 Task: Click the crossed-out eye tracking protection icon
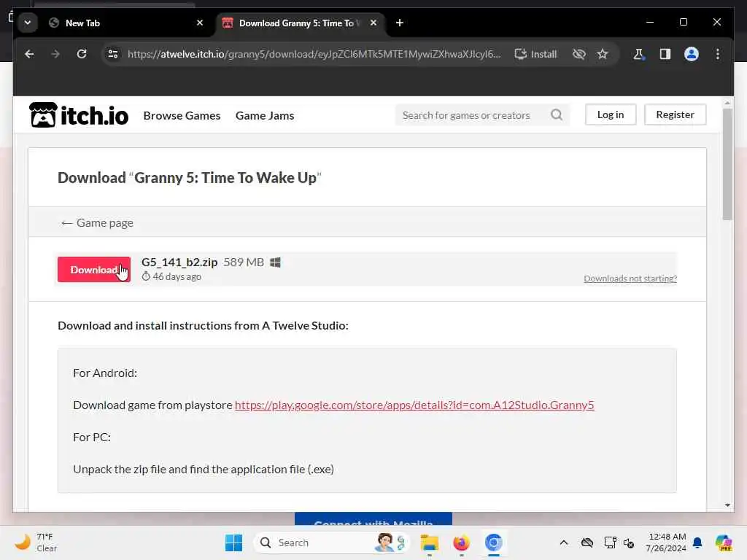(x=578, y=54)
